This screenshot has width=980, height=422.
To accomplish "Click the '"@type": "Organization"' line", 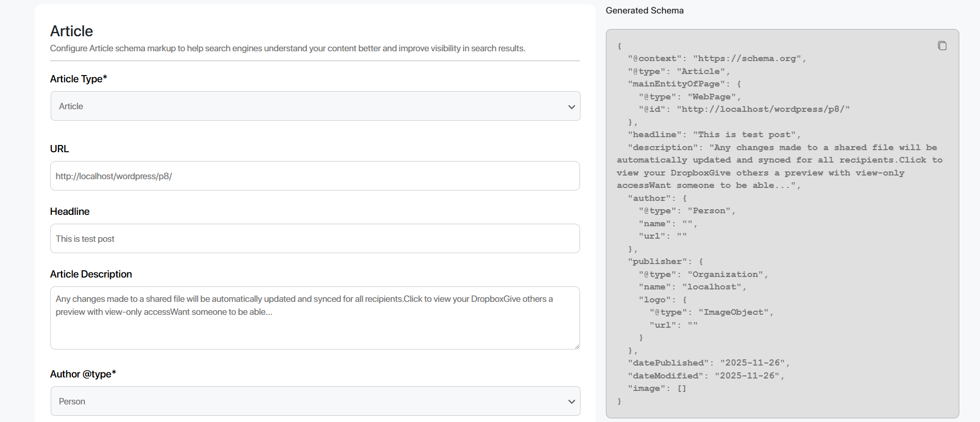I will coord(703,274).
